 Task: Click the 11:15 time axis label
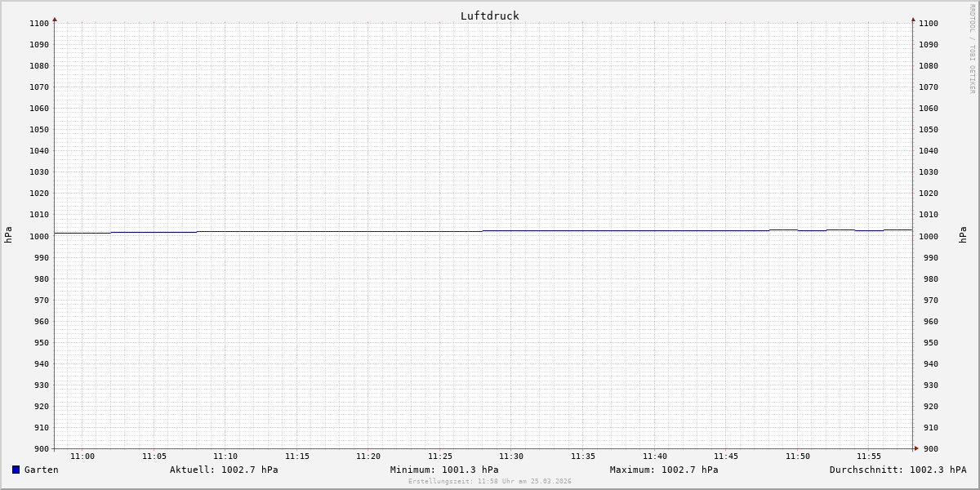click(297, 457)
